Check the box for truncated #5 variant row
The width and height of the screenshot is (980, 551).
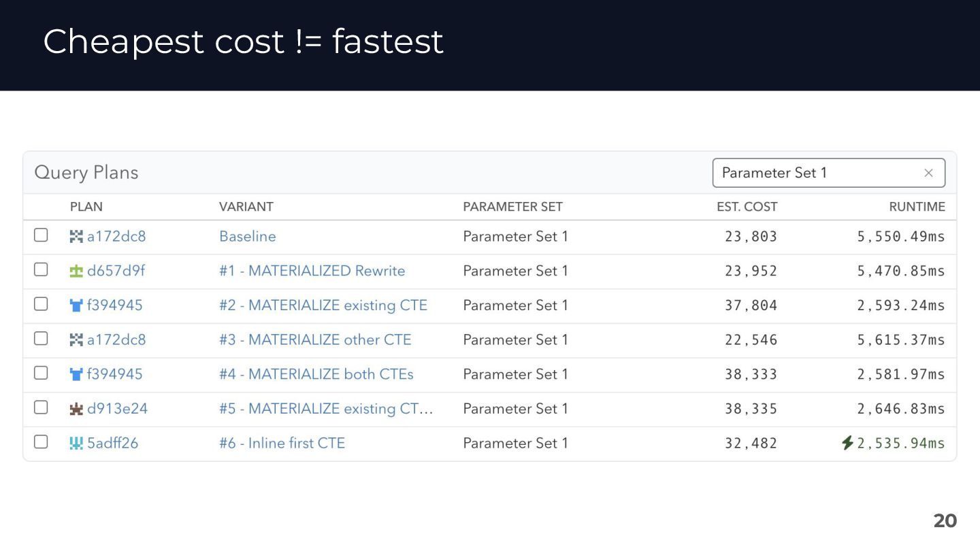tap(41, 407)
